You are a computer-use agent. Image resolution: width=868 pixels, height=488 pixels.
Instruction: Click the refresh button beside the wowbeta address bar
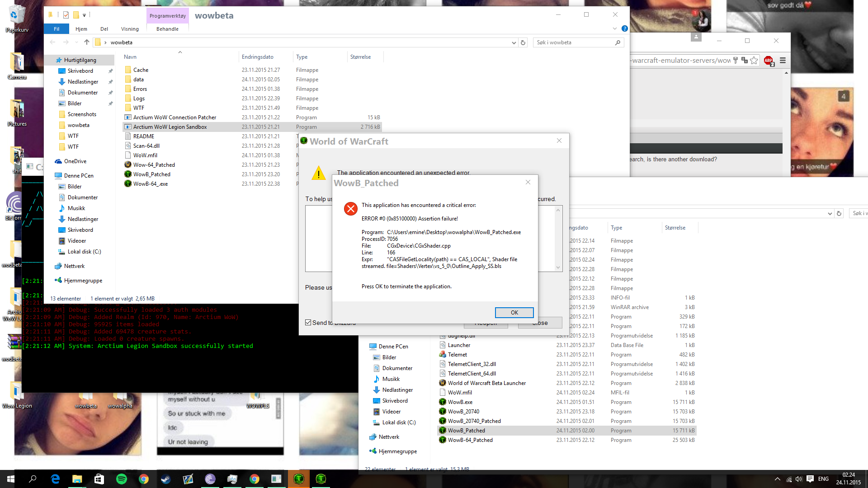point(523,42)
